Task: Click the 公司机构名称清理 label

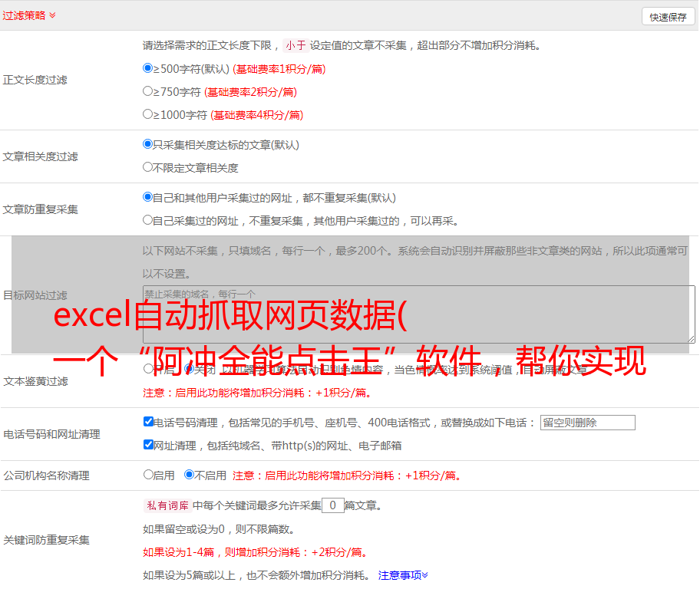Action: coord(46,475)
